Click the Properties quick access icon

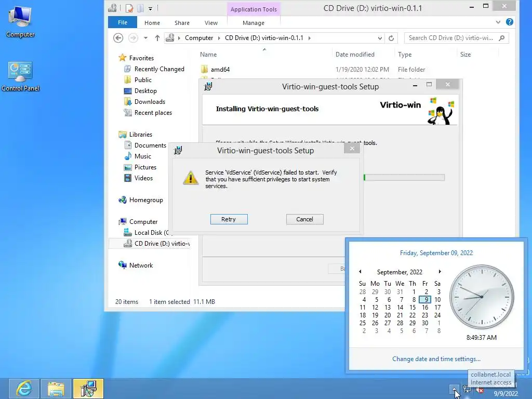pyautogui.click(x=129, y=8)
